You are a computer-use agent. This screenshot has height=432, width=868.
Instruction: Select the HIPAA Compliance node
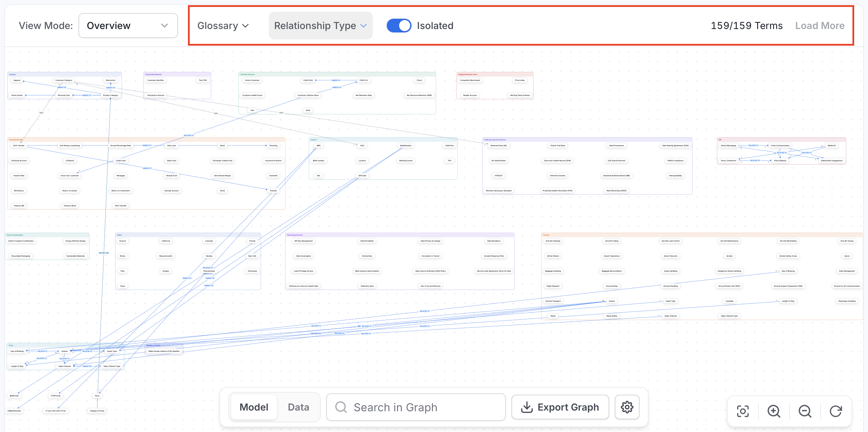pos(676,161)
